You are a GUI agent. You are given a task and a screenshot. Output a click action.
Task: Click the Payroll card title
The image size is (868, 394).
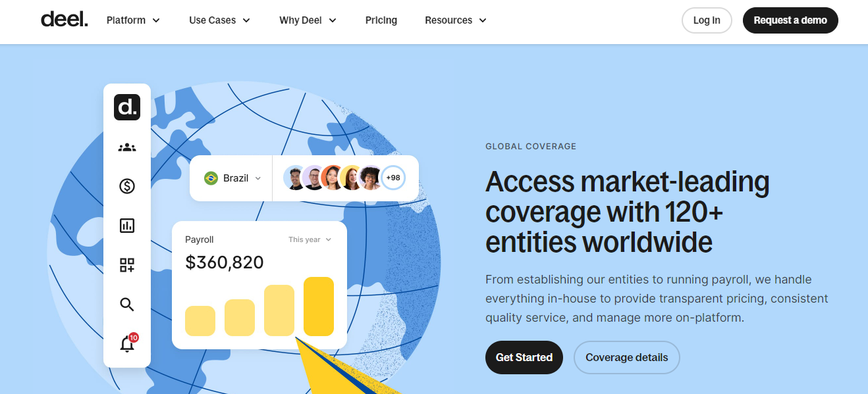tap(200, 239)
